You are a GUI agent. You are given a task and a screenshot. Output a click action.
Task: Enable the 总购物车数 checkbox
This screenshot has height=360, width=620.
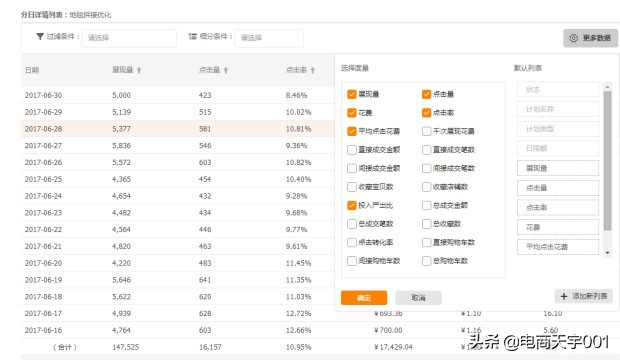pos(426,261)
